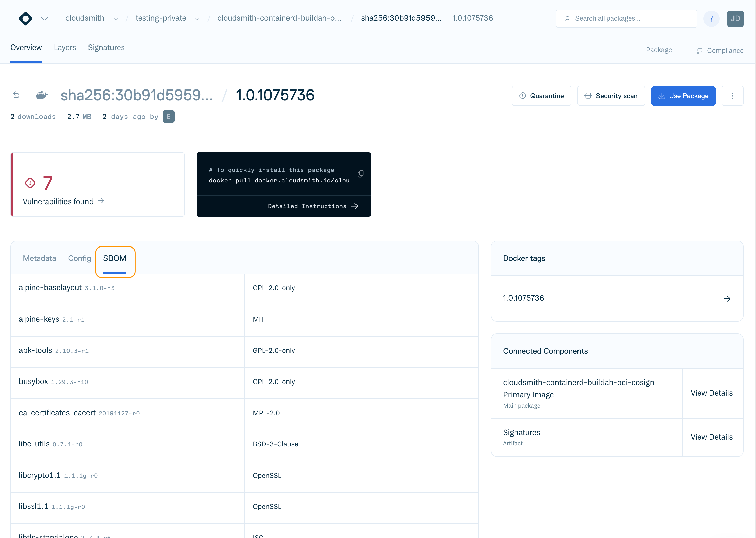This screenshot has height=538, width=756.
Task: Open Detailed Instructions
Action: click(x=313, y=206)
